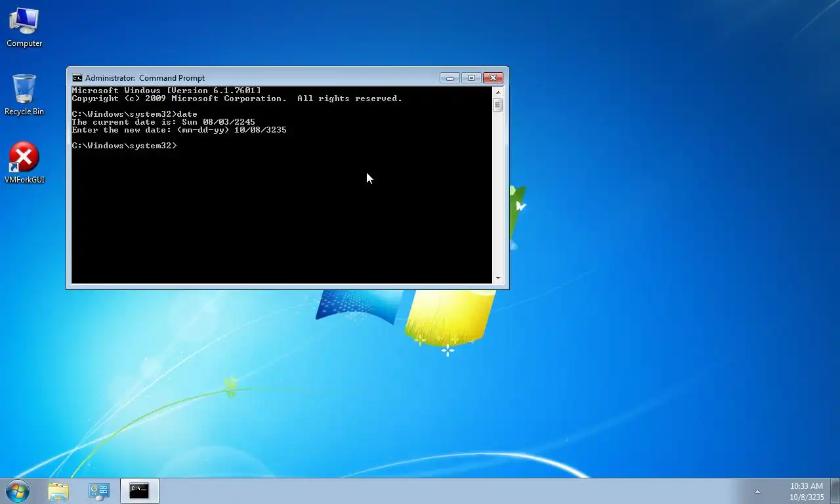This screenshot has height=504, width=840.
Task: Click the 'date' command text in console
Action: tap(187, 114)
